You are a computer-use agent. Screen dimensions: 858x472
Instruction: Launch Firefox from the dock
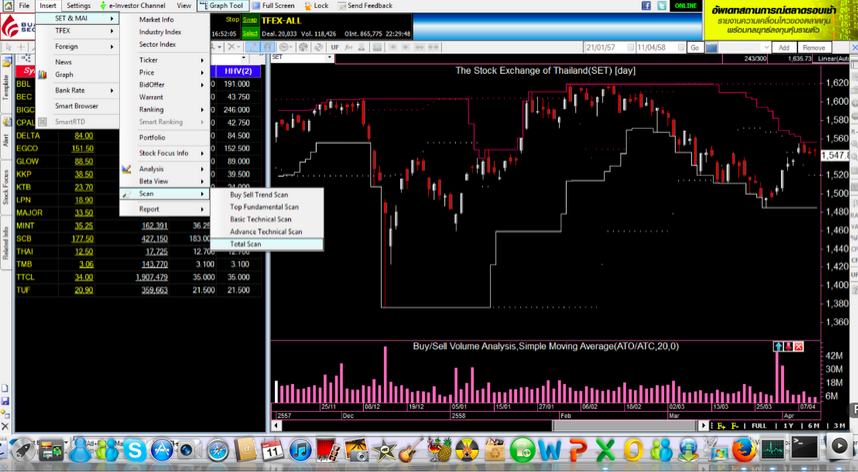[x=744, y=450]
